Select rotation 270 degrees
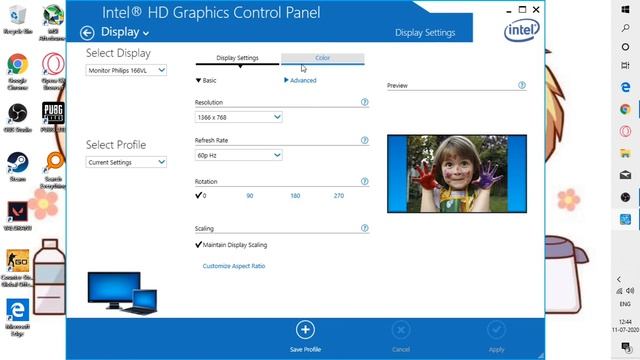This screenshot has height=360, width=640. tap(339, 196)
